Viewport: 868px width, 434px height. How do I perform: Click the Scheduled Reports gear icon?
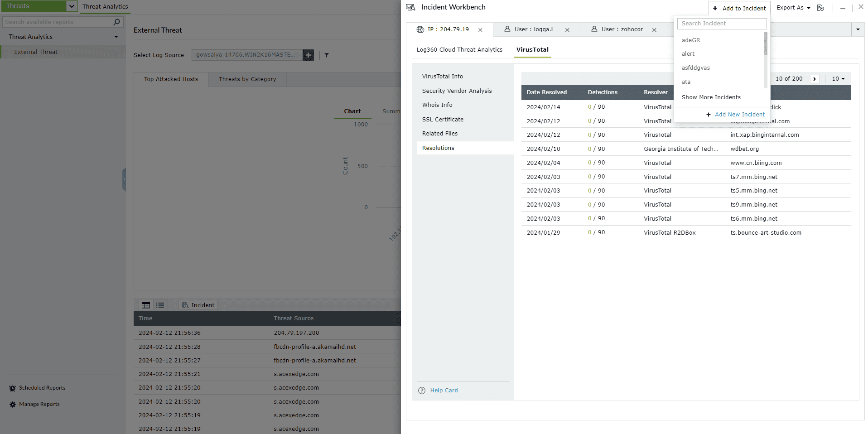coord(13,388)
